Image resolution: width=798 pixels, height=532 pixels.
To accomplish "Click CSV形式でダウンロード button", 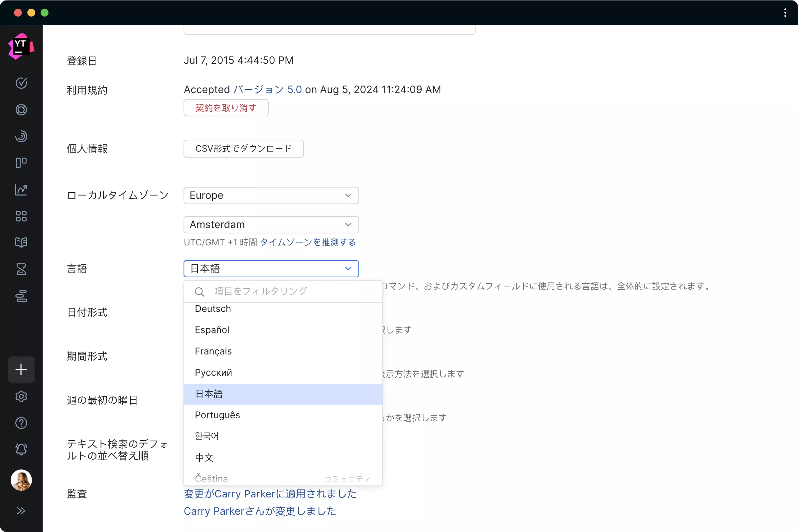I will (x=243, y=149).
